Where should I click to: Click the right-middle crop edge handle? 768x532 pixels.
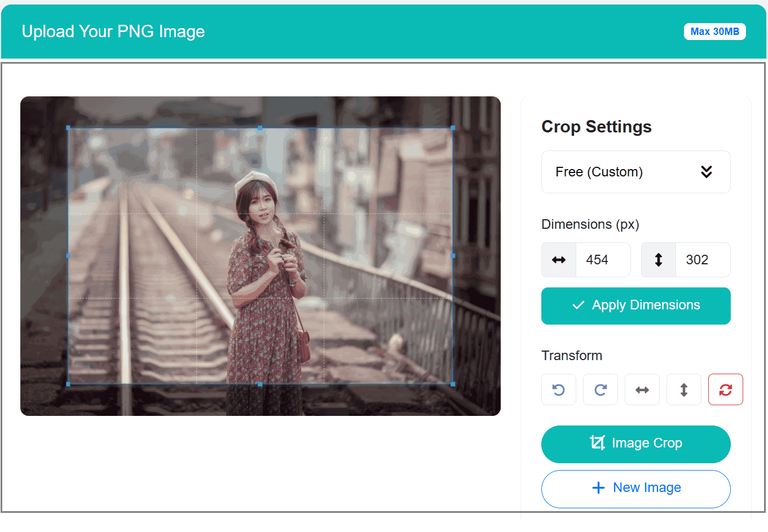pos(453,256)
